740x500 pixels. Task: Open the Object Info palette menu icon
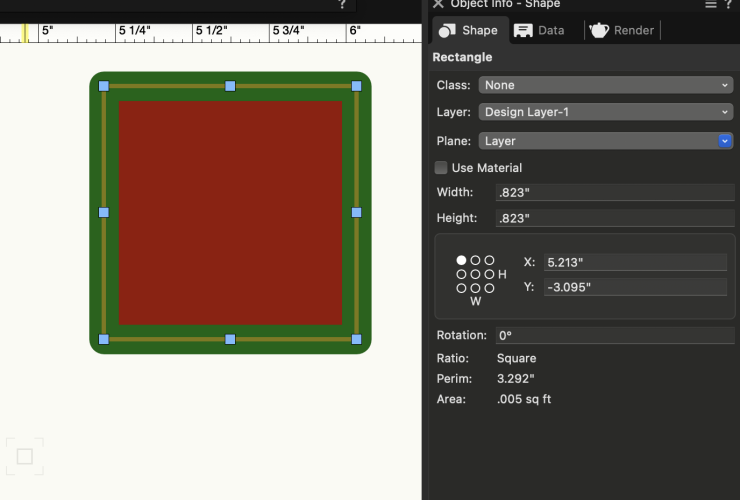click(711, 4)
